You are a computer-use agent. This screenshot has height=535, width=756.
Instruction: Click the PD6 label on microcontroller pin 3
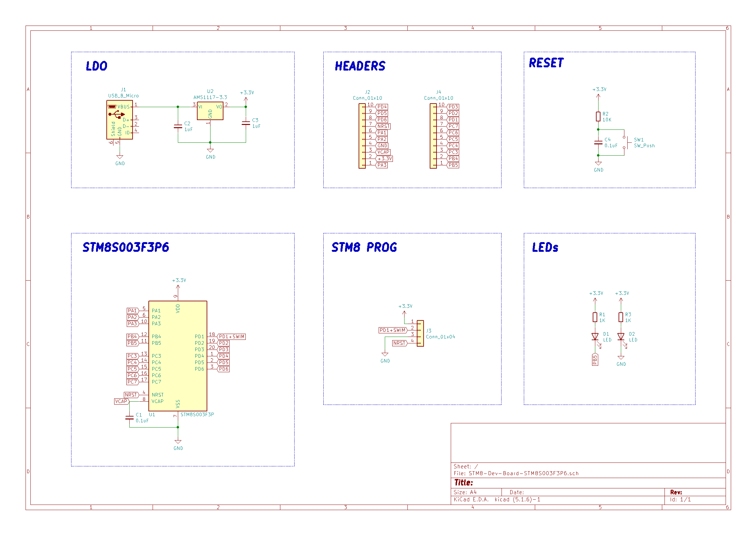pos(223,369)
